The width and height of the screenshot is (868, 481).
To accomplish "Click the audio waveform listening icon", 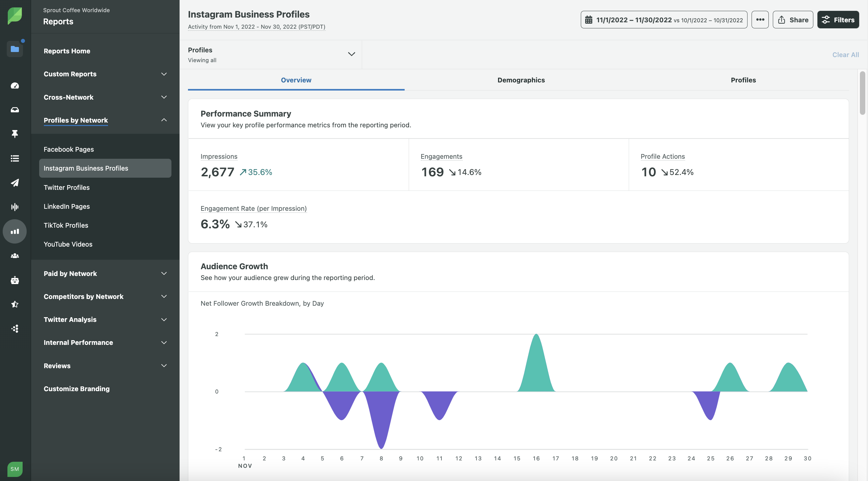I will pos(15,207).
